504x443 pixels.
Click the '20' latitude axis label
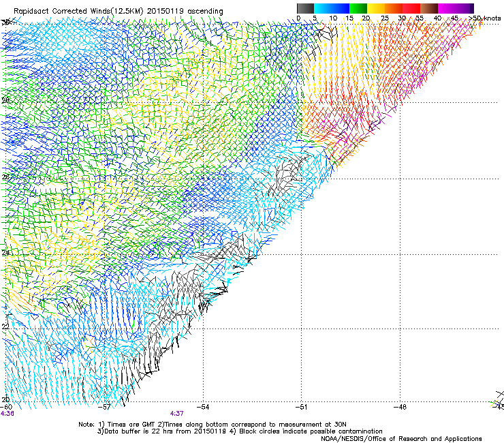[x=5, y=400]
